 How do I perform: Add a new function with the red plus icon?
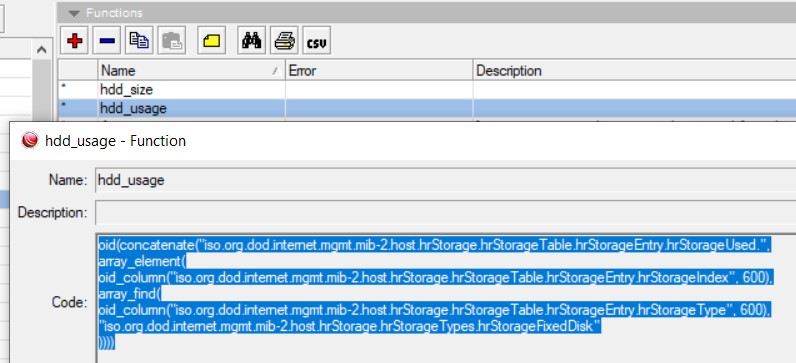(74, 41)
